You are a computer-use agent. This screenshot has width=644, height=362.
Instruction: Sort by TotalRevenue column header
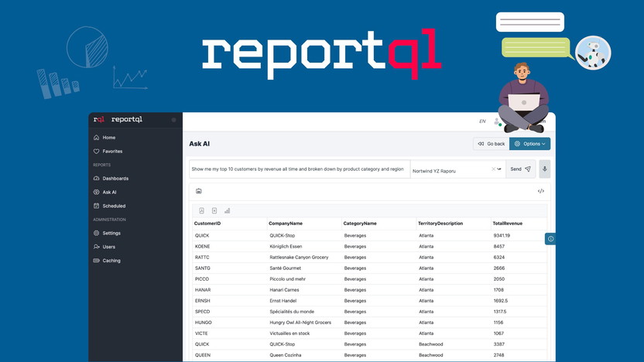coord(507,224)
